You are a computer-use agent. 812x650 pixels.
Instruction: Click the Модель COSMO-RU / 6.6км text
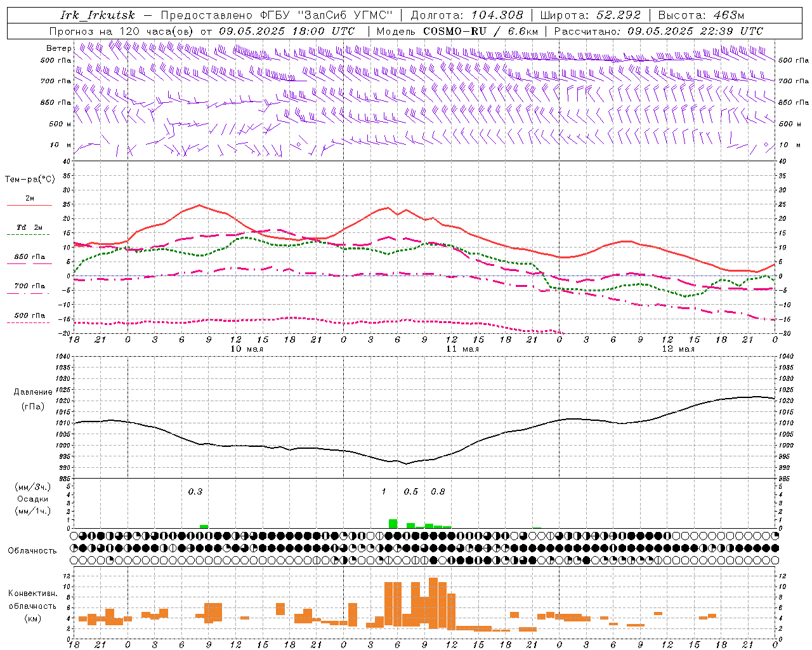[457, 31]
